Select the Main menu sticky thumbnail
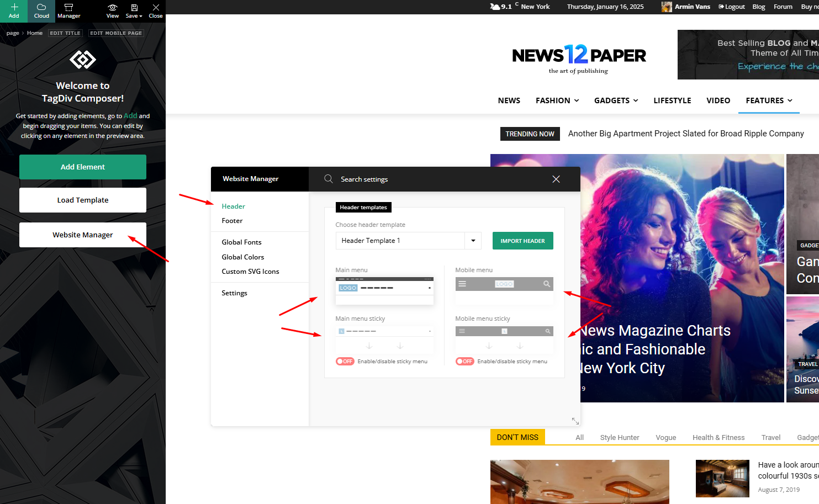Image resolution: width=819 pixels, height=504 pixels. [x=384, y=339]
